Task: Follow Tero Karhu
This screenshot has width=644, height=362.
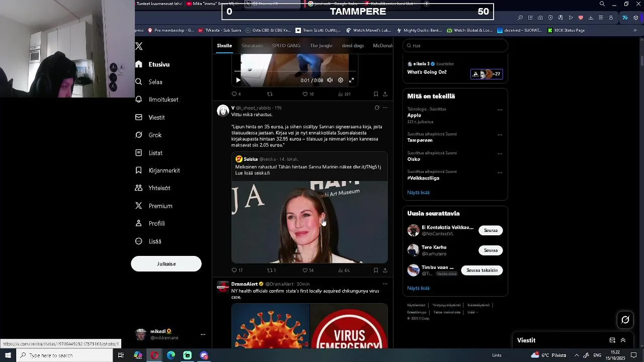Action: [491, 250]
